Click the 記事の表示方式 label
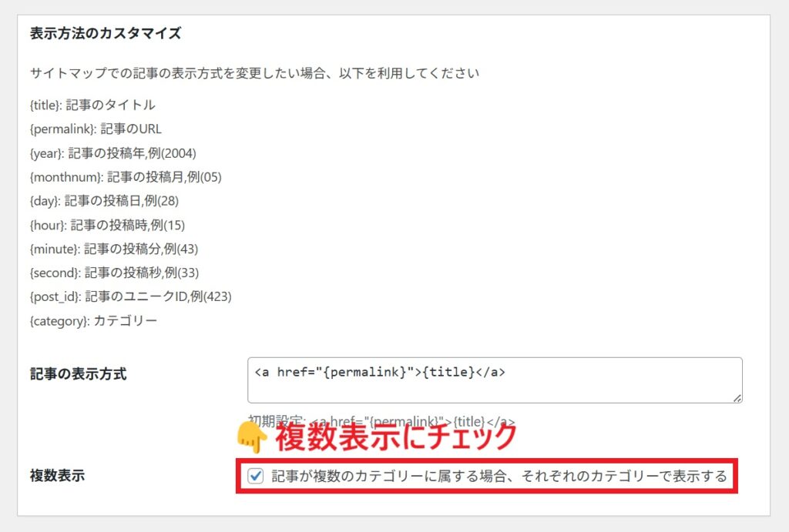The image size is (789, 532). tap(78, 373)
